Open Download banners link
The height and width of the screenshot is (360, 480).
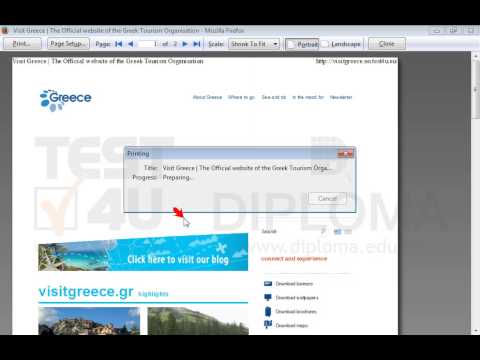tap(294, 284)
